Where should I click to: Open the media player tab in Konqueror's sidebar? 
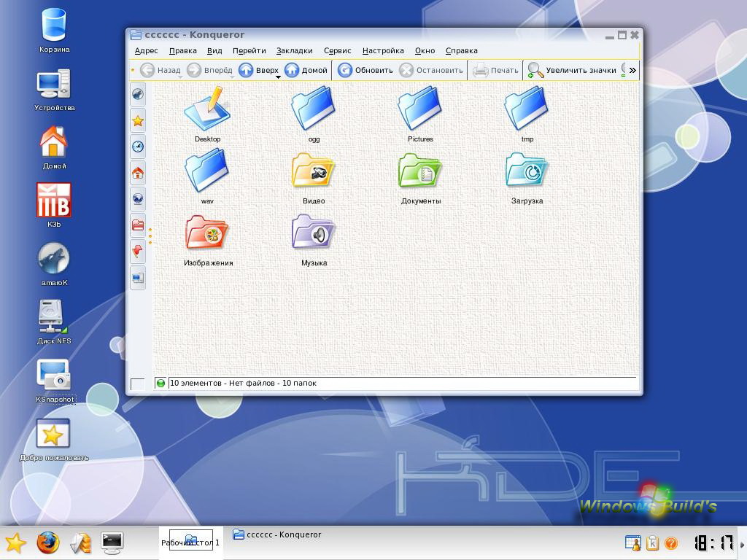pos(138,94)
